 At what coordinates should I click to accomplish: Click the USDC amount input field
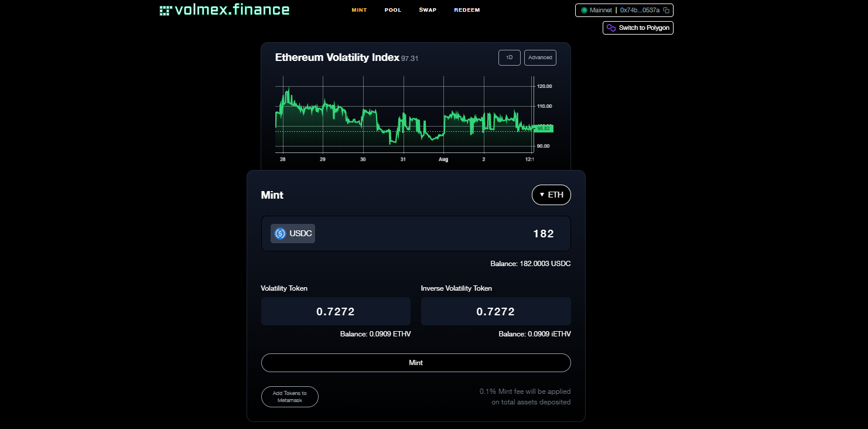(416, 234)
